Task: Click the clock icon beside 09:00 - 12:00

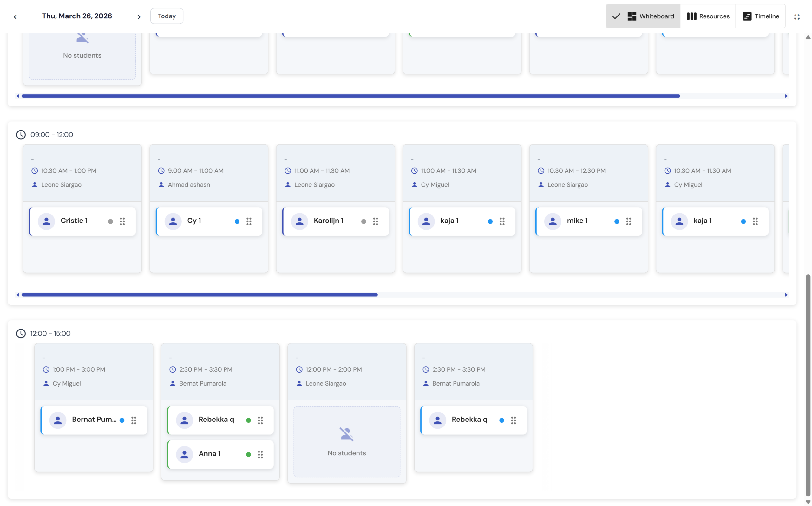Action: tap(21, 135)
